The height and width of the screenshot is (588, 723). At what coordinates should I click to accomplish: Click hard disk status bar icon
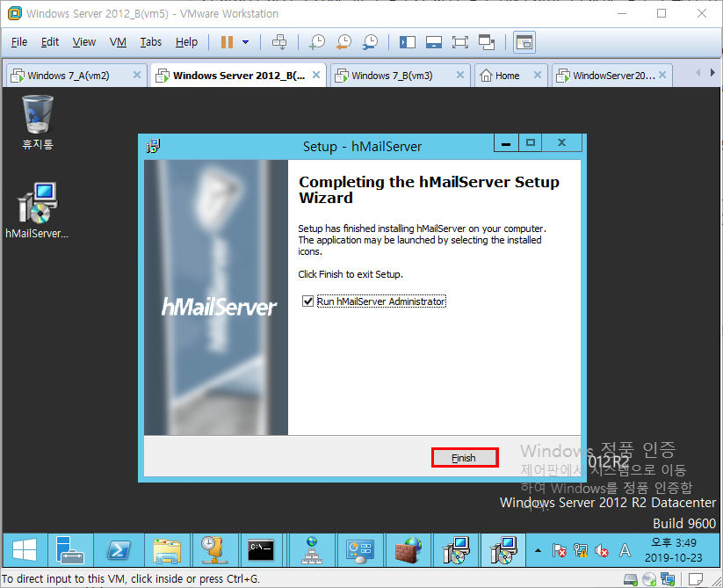click(x=631, y=579)
